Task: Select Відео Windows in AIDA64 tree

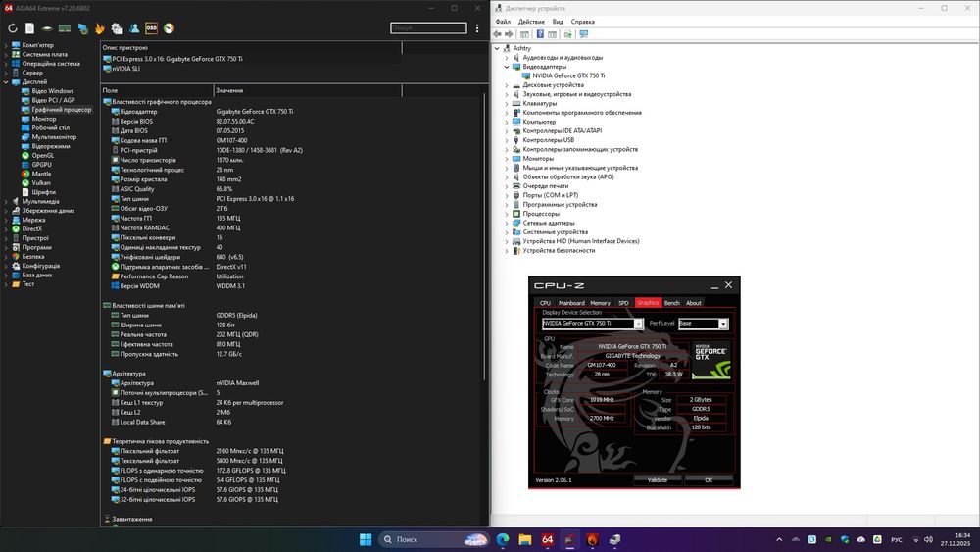Action: click(x=53, y=91)
